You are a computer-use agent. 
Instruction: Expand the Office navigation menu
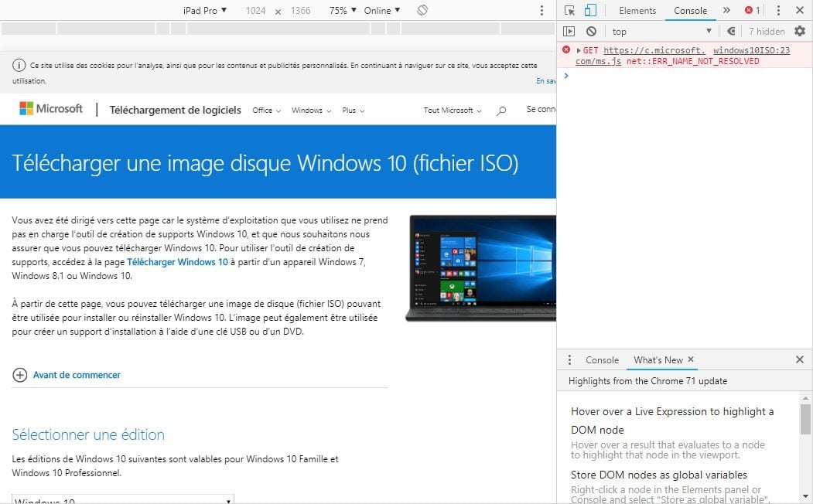[x=267, y=111]
